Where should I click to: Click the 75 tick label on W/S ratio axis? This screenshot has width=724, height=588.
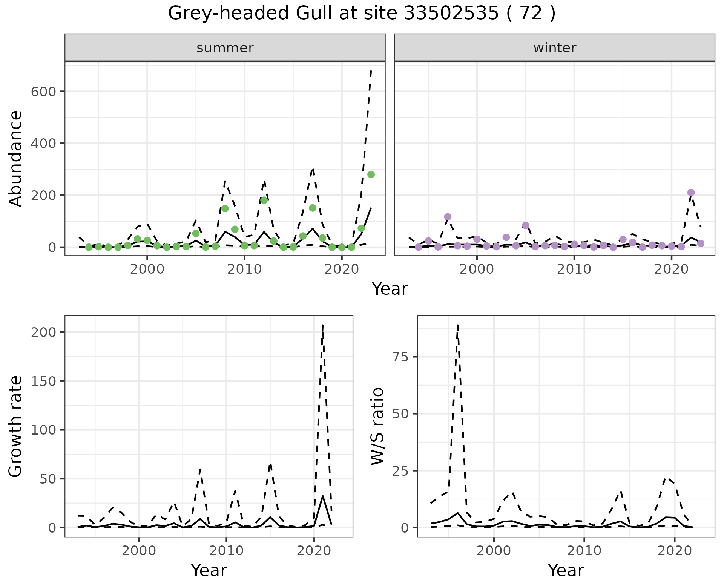pos(400,357)
